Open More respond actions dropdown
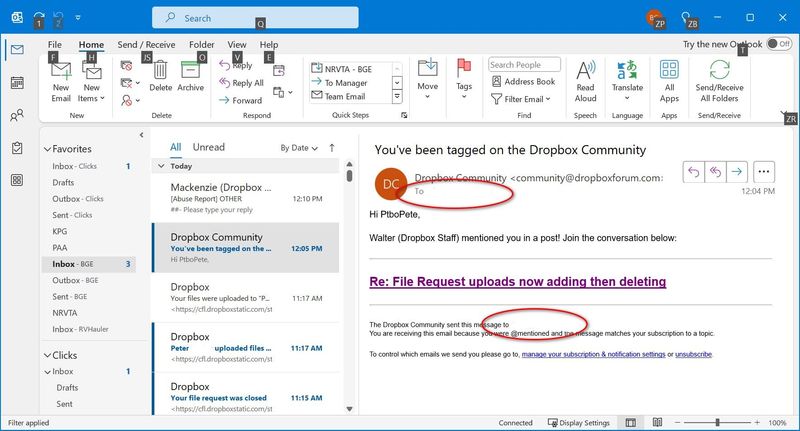Image resolution: width=800 pixels, height=431 pixels. coord(283,92)
